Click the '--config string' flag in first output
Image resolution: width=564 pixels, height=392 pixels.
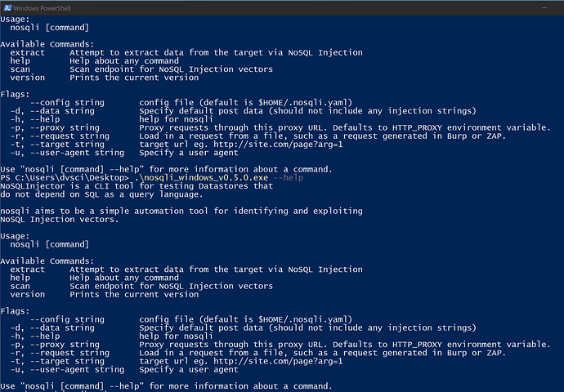coord(67,103)
